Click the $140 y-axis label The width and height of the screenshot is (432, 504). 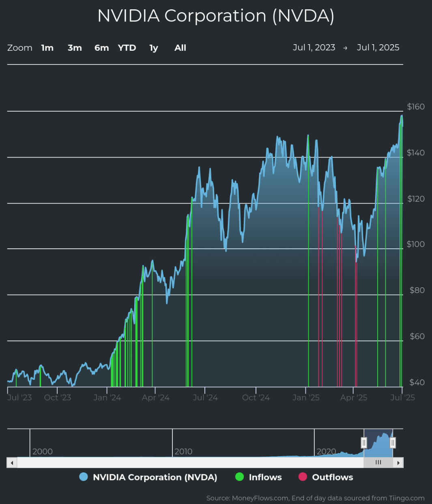(x=416, y=153)
